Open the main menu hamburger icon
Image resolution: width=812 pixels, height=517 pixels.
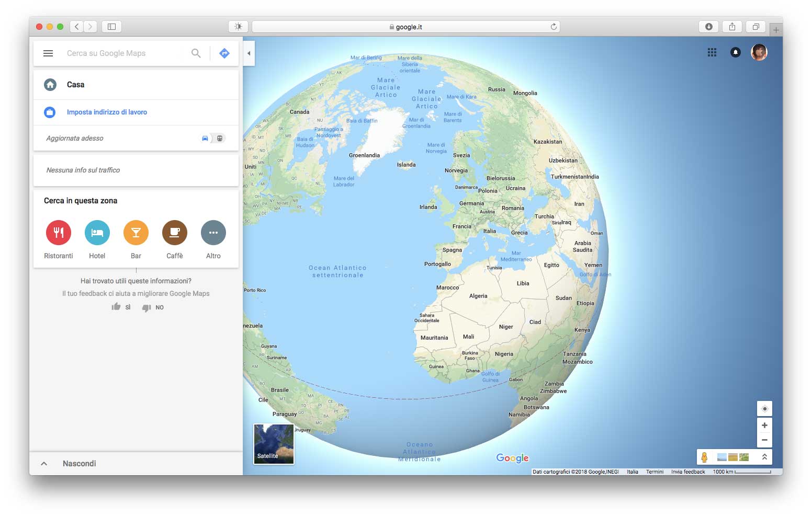(48, 53)
